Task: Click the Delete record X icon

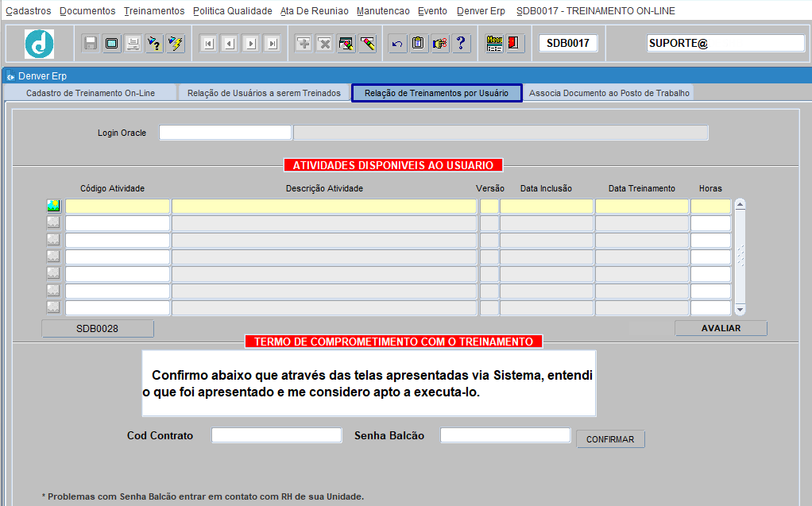Action: [x=325, y=44]
